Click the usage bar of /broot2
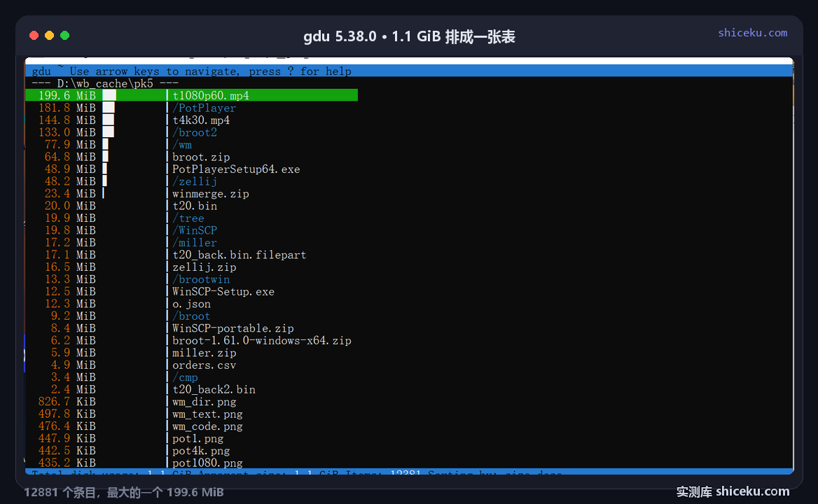The image size is (818, 504). [x=108, y=132]
